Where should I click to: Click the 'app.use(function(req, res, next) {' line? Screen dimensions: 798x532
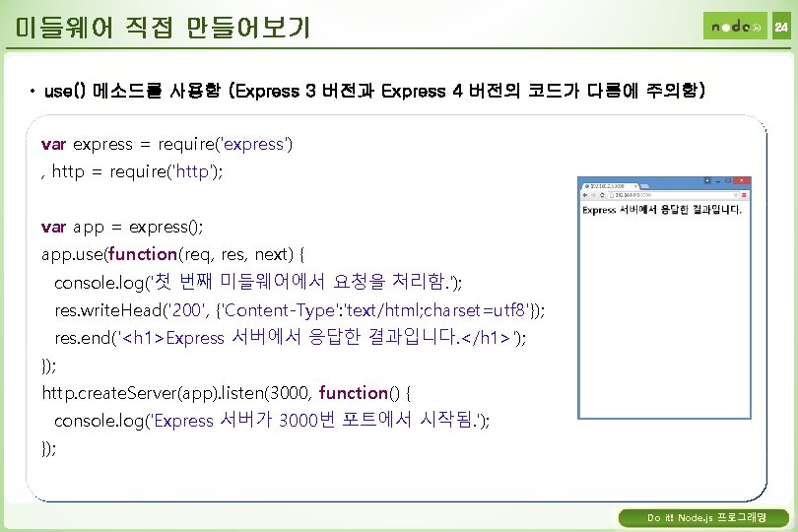[173, 254]
